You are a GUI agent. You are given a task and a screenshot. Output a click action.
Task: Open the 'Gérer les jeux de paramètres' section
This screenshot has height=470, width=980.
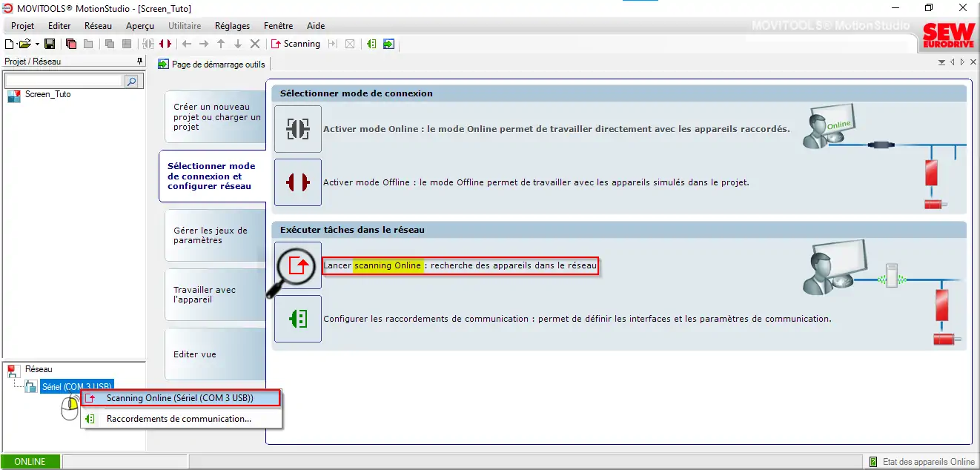coord(215,235)
